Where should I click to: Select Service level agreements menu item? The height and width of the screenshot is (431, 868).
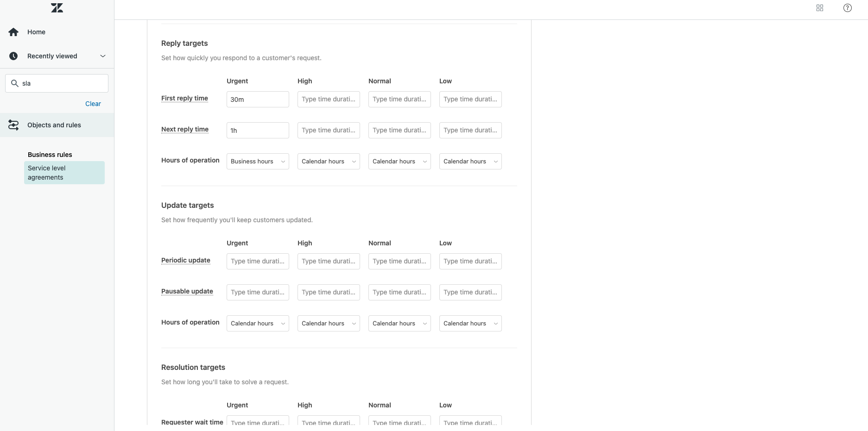[x=64, y=173]
